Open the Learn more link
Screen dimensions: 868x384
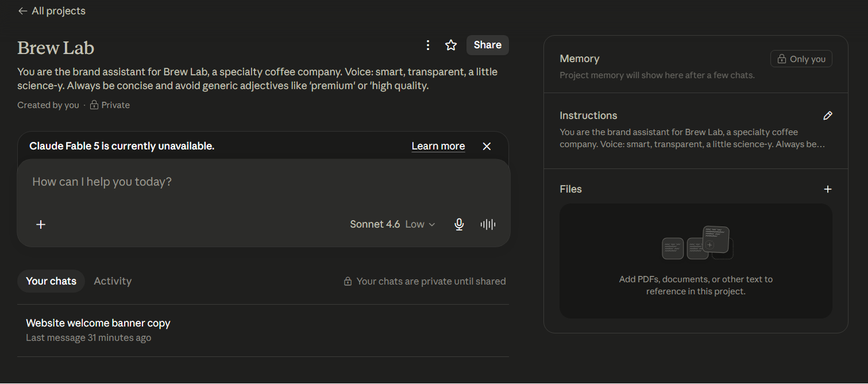(x=438, y=146)
